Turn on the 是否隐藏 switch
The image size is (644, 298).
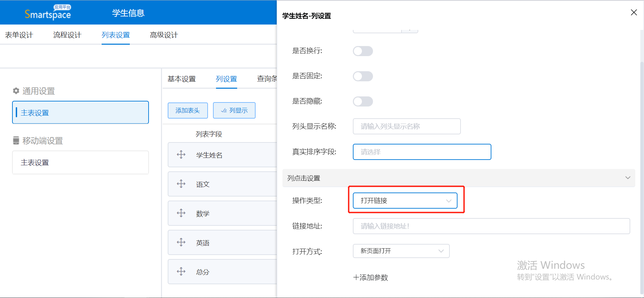[363, 101]
